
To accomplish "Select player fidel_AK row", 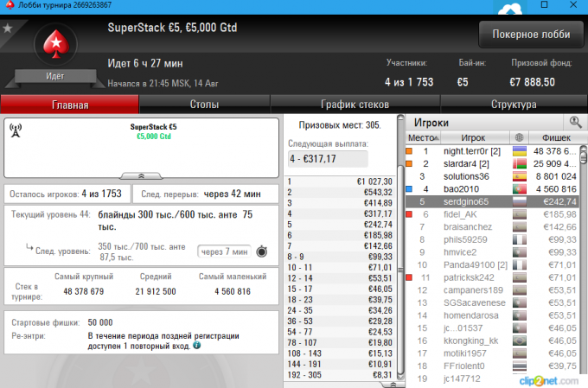I will point(492,214).
